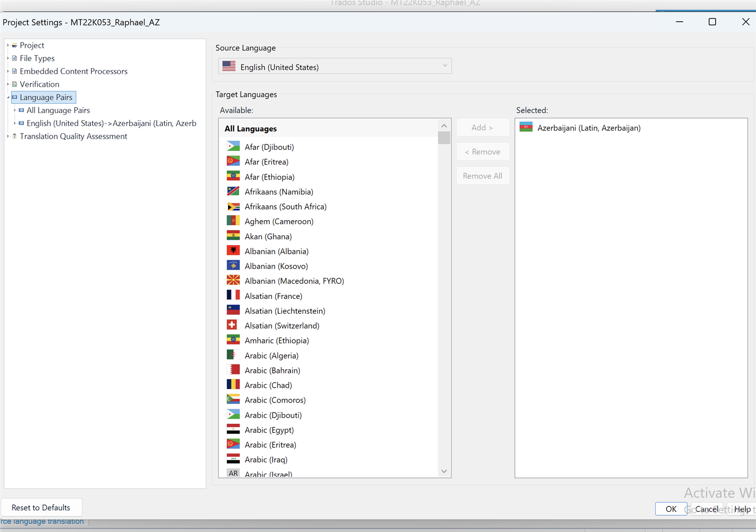Image resolution: width=756 pixels, height=532 pixels.
Task: Expand the Verification tree node
Action: coord(8,84)
